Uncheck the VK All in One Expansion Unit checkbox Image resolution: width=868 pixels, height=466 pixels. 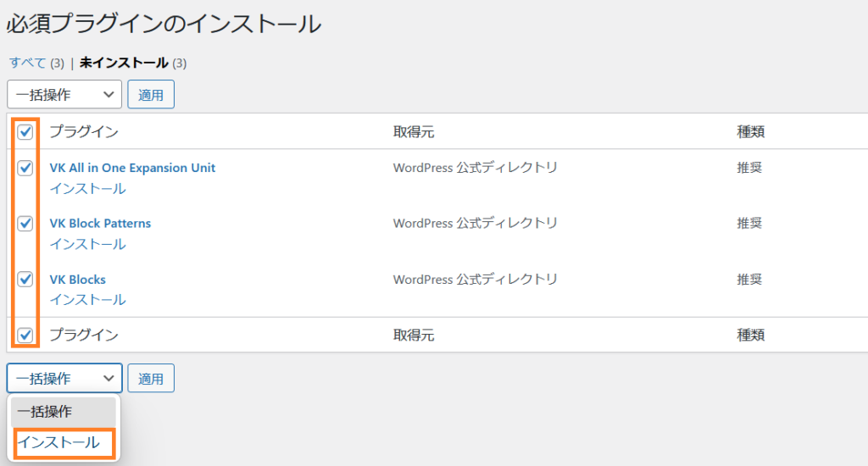pyautogui.click(x=25, y=169)
